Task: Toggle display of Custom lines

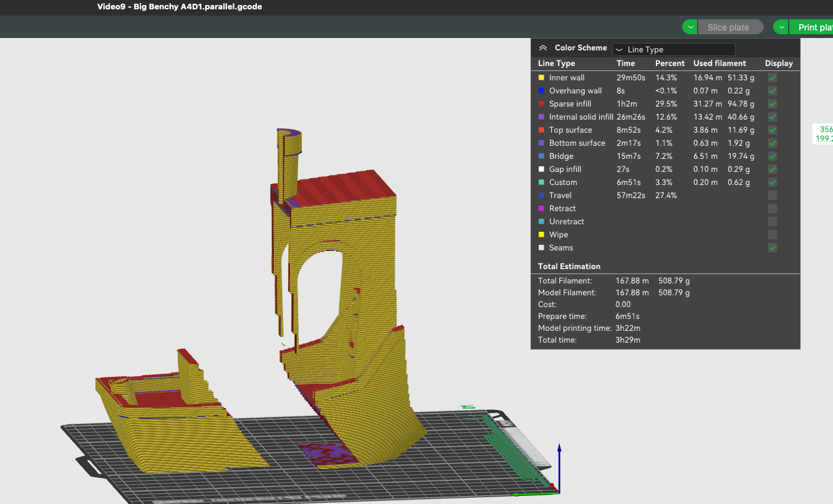Action: 773,183
